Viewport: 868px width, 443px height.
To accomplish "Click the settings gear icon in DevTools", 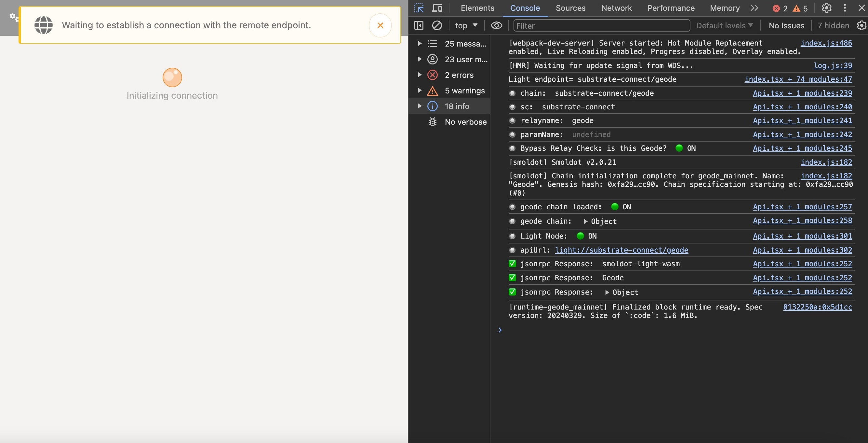I will coord(826,8).
